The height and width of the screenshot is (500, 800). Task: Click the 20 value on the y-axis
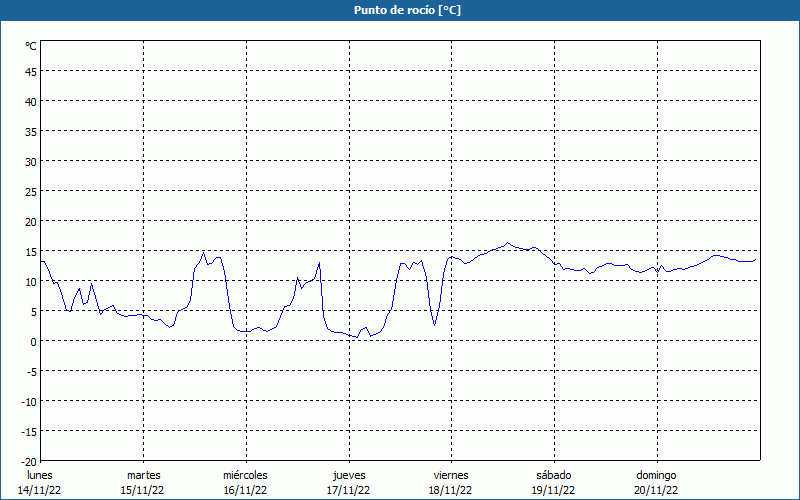tap(31, 221)
